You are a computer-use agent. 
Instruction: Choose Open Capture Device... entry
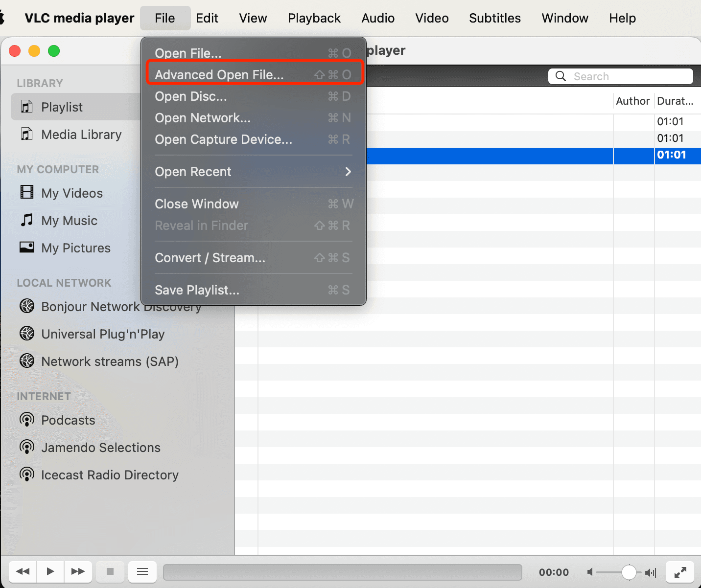254,139
